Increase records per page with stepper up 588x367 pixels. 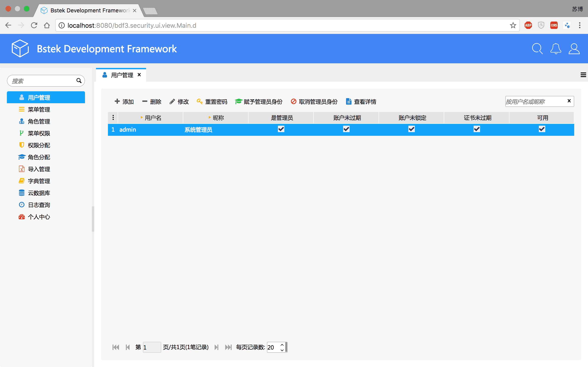(282, 345)
